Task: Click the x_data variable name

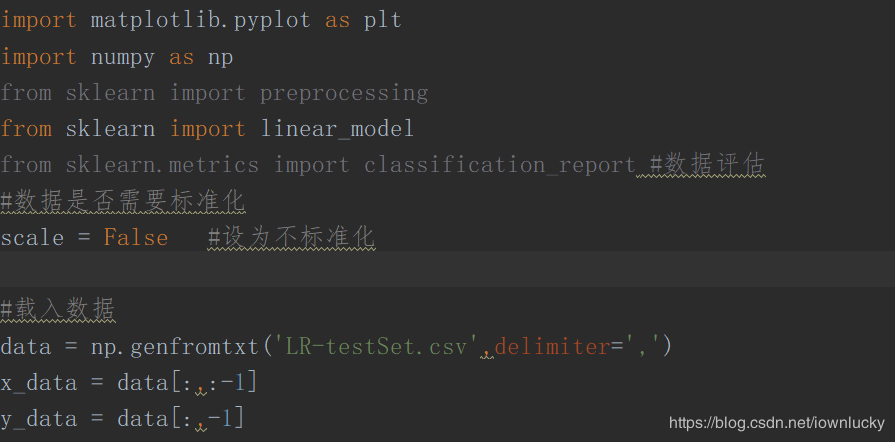Action: pyautogui.click(x=37, y=382)
